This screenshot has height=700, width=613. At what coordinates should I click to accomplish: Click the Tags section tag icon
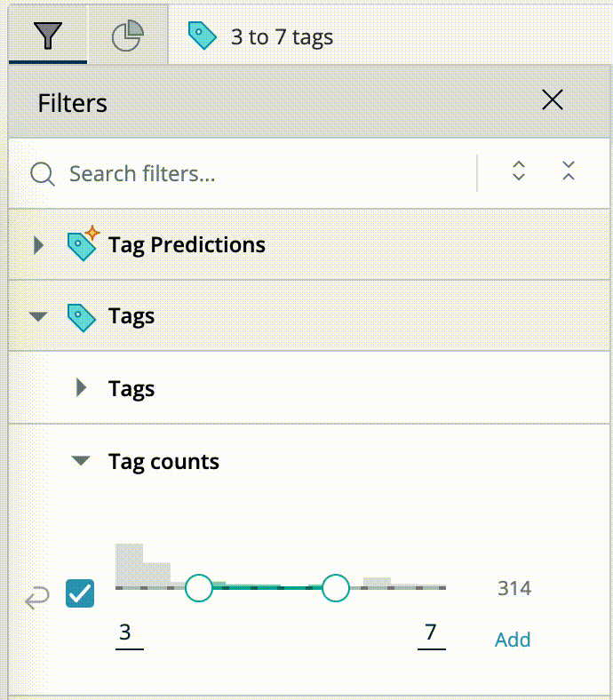pos(82,316)
